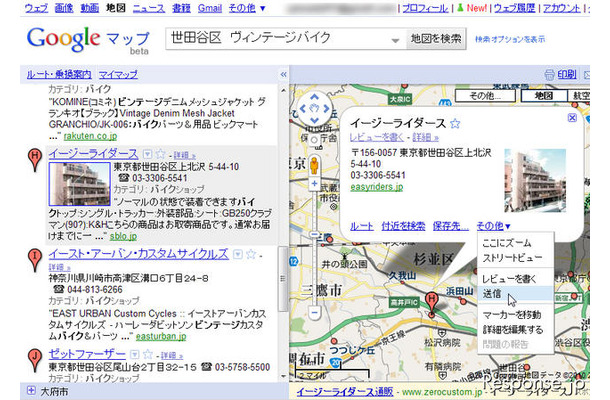
Task: Open easyriders.jp website link
Action: [377, 187]
